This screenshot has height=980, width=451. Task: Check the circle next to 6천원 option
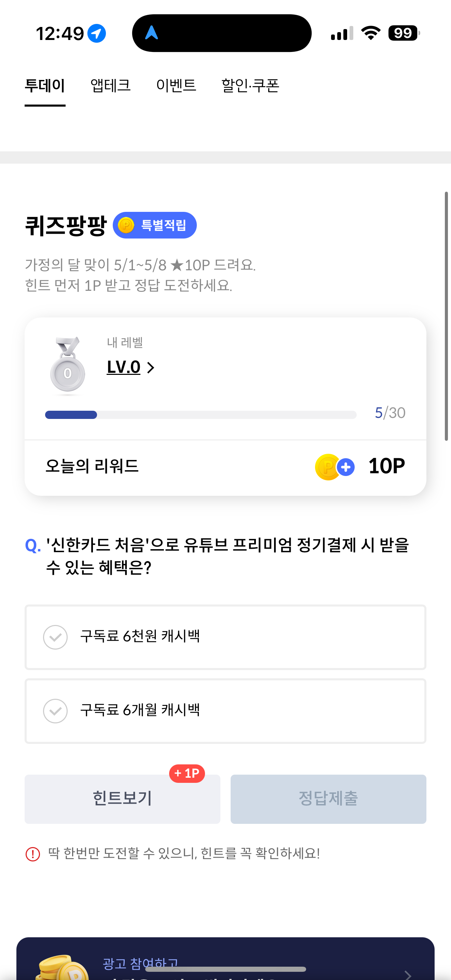pos(55,637)
